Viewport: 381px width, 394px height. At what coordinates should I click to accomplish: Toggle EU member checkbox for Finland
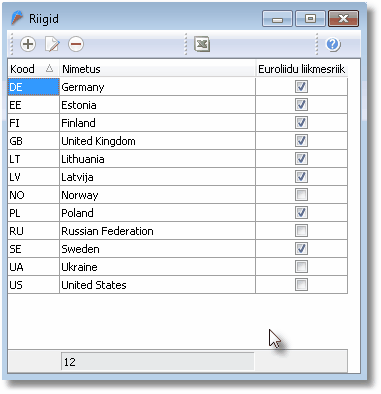pos(301,123)
